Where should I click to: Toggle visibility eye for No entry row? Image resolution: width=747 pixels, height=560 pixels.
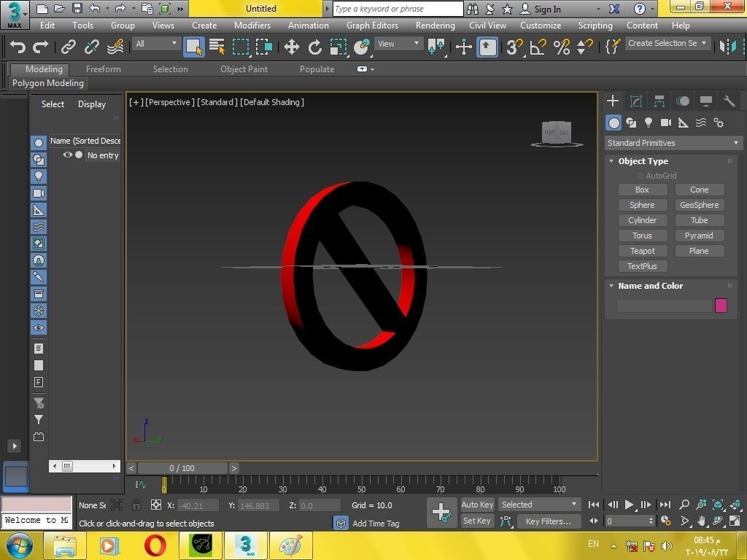68,155
